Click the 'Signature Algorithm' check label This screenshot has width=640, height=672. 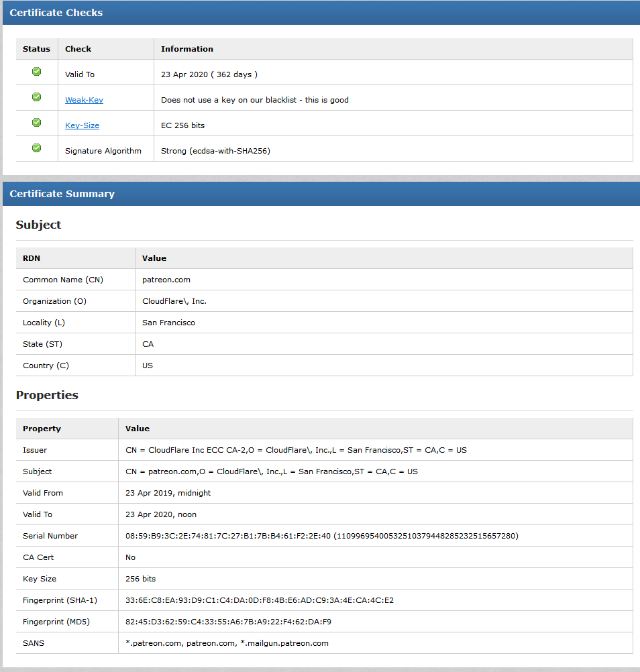pos(103,151)
